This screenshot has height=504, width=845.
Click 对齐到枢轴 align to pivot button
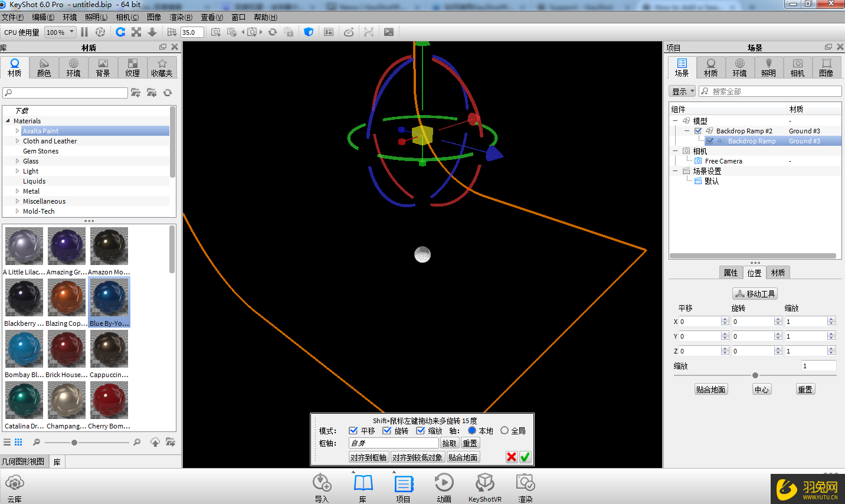(369, 457)
